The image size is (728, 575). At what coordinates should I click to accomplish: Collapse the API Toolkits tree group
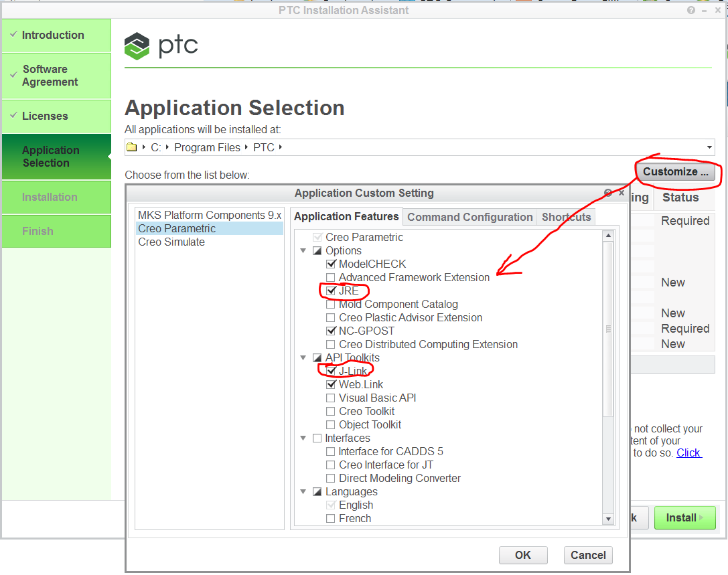coord(303,358)
